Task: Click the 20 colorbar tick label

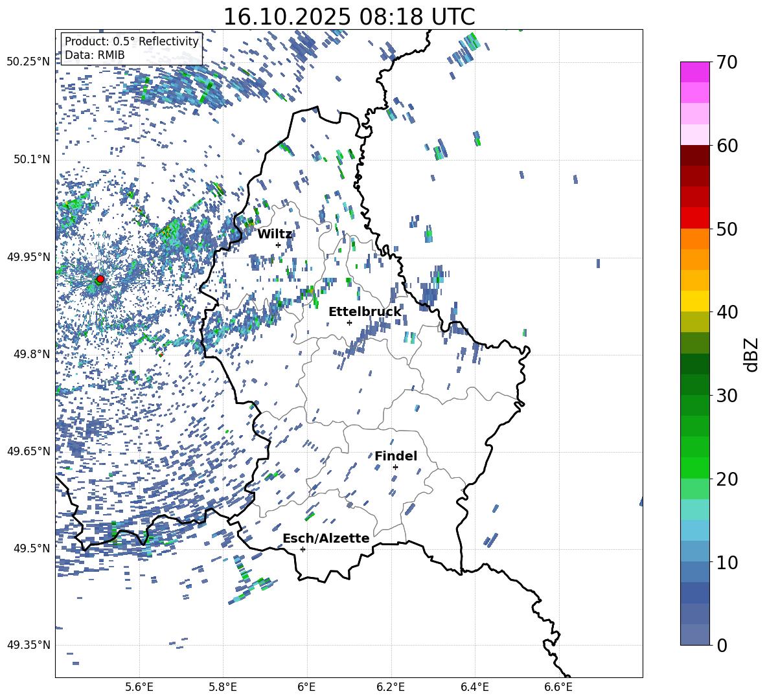Action: tap(727, 479)
